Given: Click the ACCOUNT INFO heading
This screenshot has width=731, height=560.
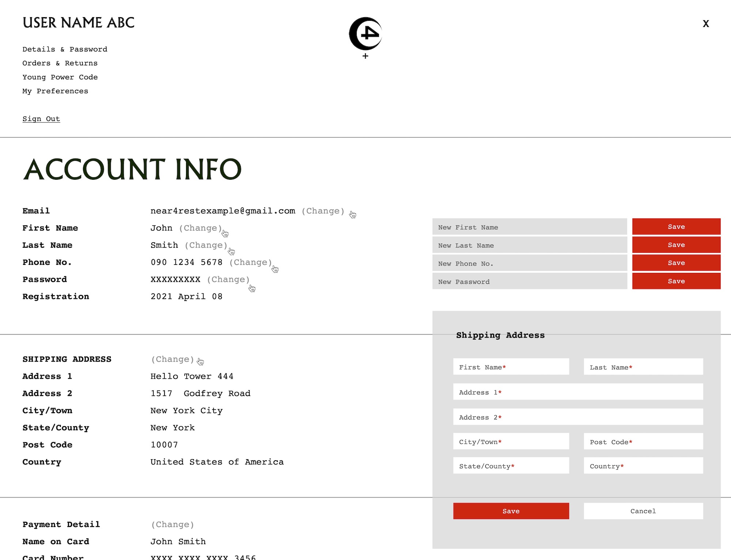Looking at the screenshot, I should pyautogui.click(x=132, y=169).
